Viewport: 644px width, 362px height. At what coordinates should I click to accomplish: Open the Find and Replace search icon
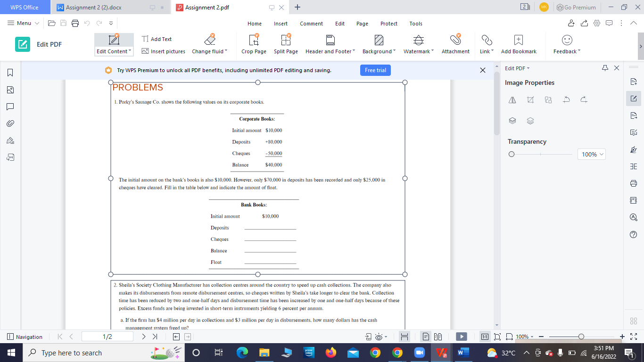coord(634,217)
